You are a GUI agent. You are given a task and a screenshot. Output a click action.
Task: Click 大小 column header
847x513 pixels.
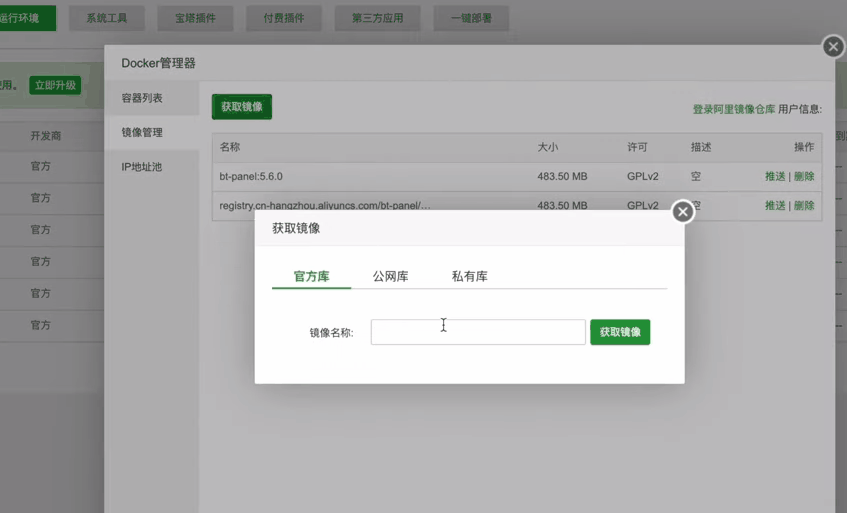point(548,147)
